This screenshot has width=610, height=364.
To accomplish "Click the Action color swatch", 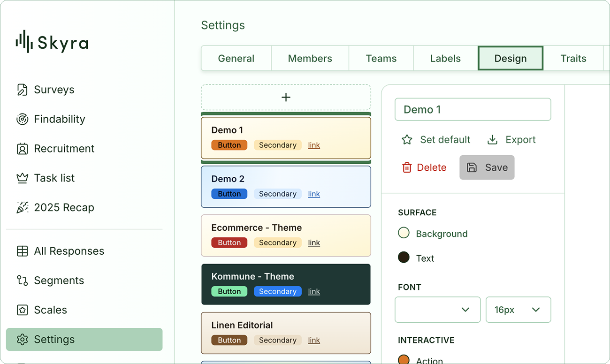I will pos(404,360).
